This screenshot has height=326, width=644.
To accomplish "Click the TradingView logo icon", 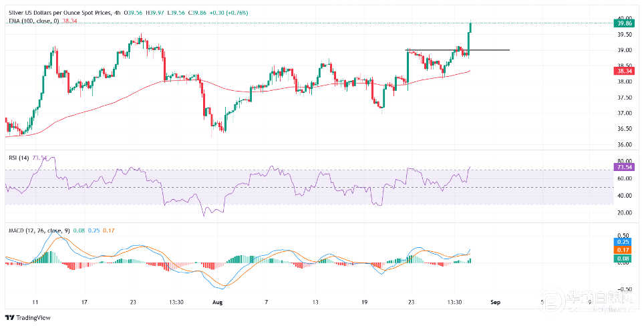I will 9,318.
